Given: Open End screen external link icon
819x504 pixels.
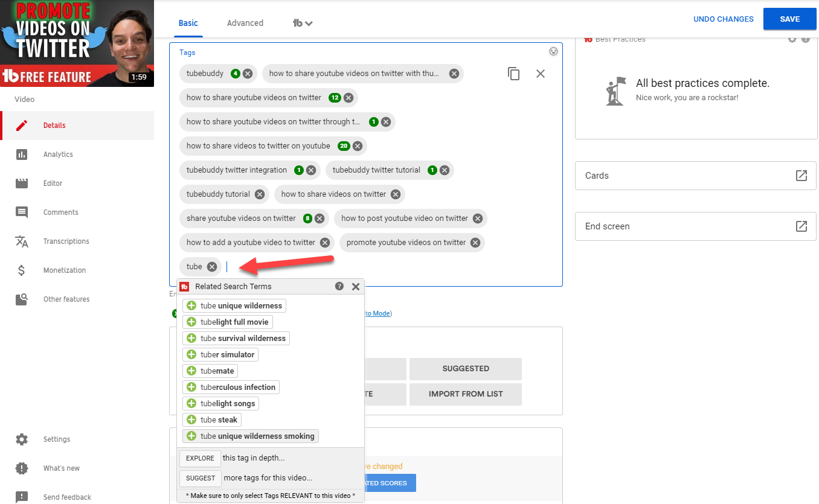Looking at the screenshot, I should (x=801, y=226).
